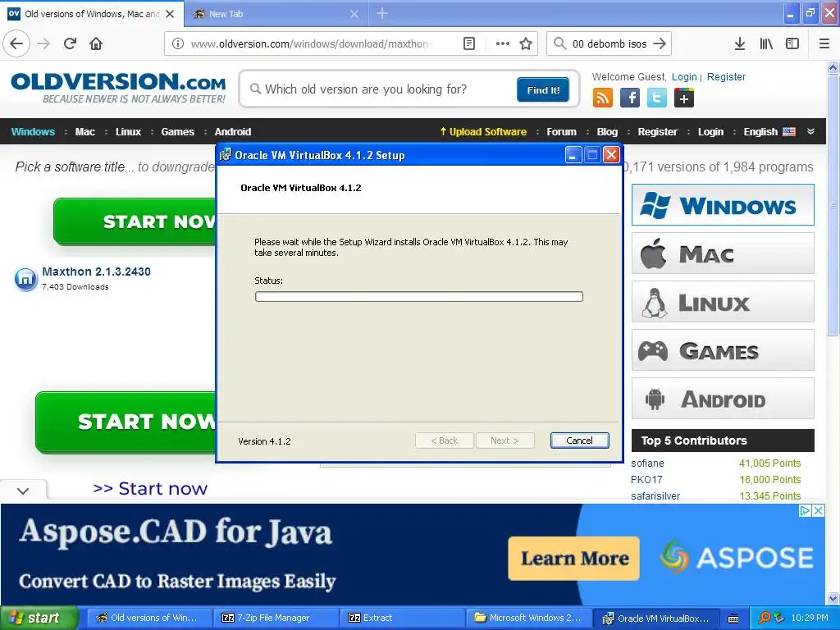The image size is (840, 630).
Task: Expand the double chevron in nav bar
Action: click(810, 132)
